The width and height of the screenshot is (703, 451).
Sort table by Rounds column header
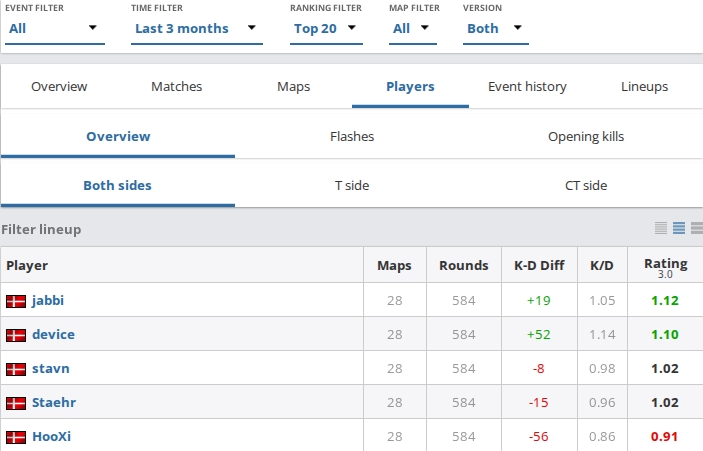464,265
